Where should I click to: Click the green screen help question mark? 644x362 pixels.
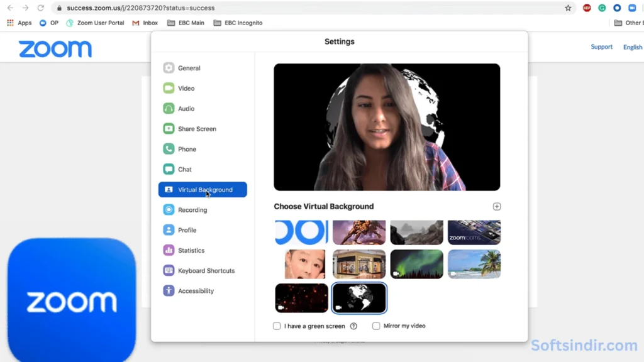353,326
